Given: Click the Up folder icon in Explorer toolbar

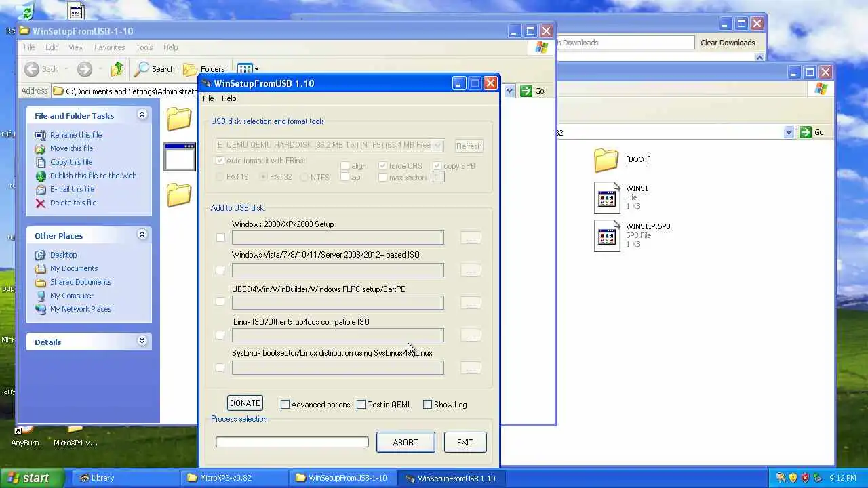Looking at the screenshot, I should (x=117, y=68).
